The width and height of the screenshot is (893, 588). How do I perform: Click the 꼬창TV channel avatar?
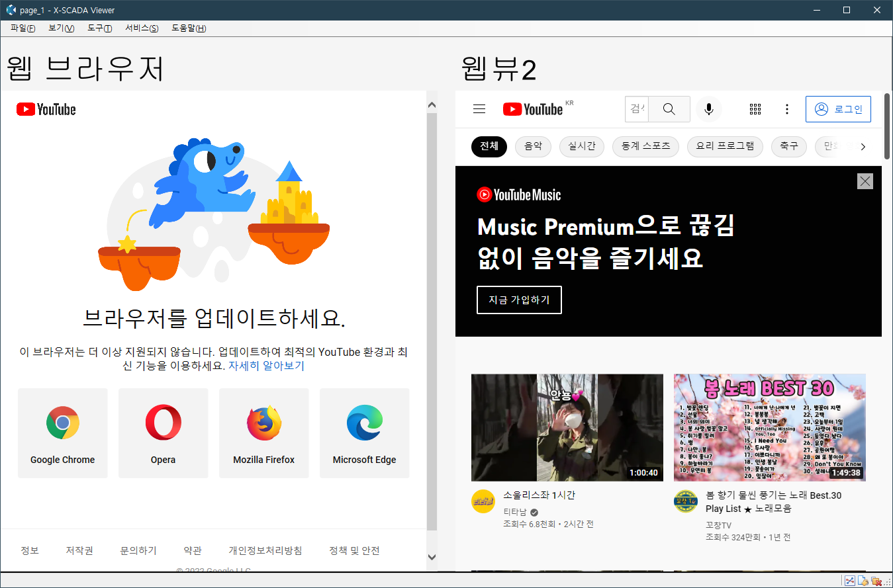(x=685, y=501)
